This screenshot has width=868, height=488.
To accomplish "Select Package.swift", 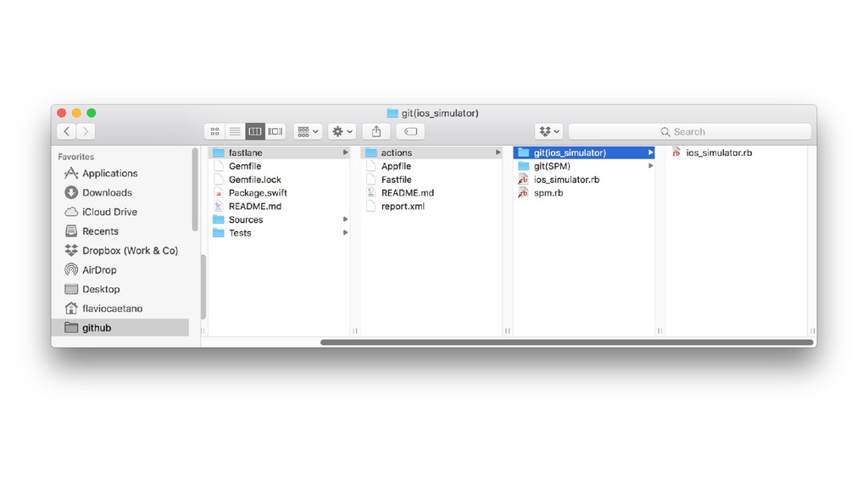I will (x=280, y=192).
